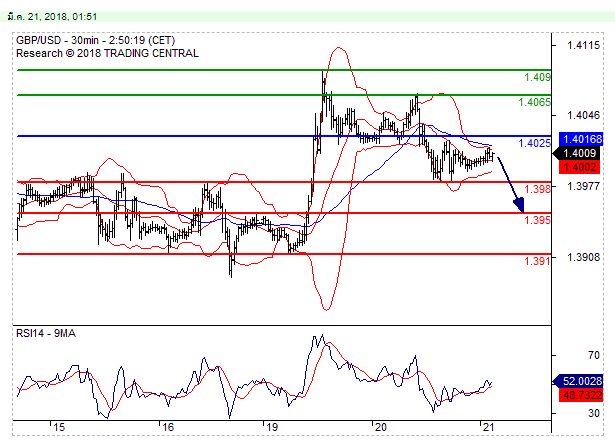
Task: Click the 1.3977 price axis value
Action: (583, 186)
